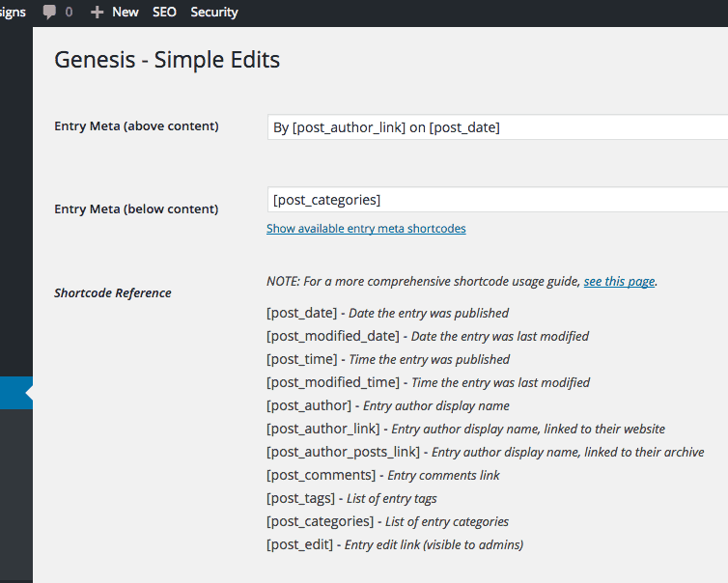The image size is (728, 583).
Task: Click the Shortcode Reference label
Action: (113, 292)
